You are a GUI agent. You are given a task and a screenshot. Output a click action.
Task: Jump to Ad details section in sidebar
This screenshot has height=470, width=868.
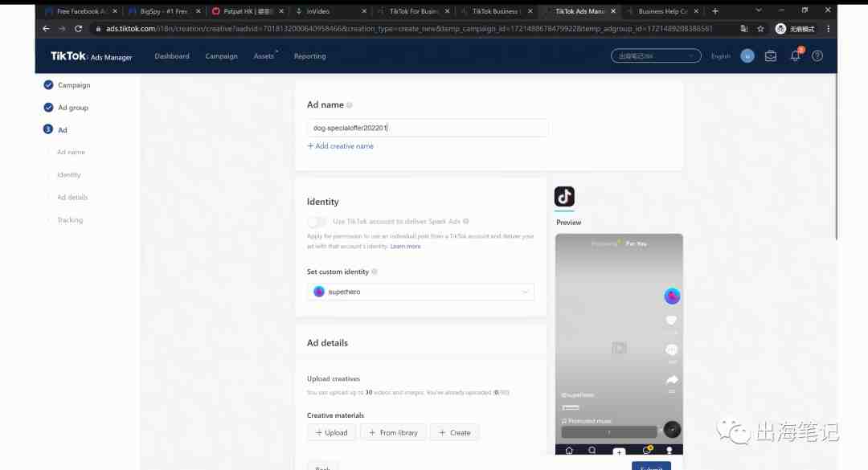coord(72,197)
